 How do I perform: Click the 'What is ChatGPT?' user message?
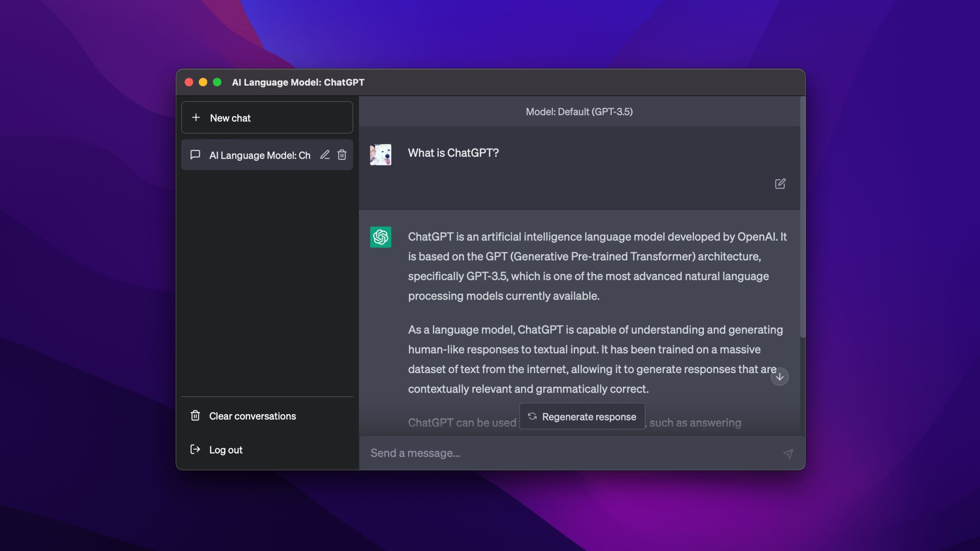(453, 153)
